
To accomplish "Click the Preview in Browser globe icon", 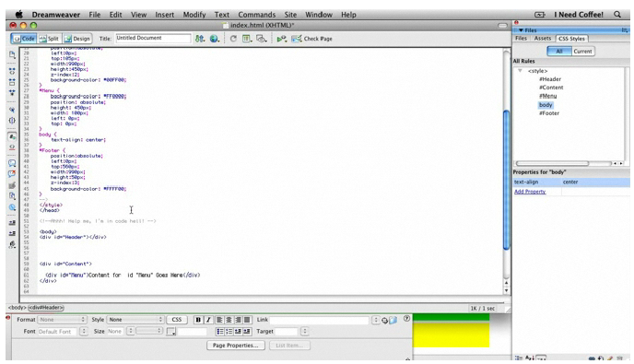I will 215,39.
